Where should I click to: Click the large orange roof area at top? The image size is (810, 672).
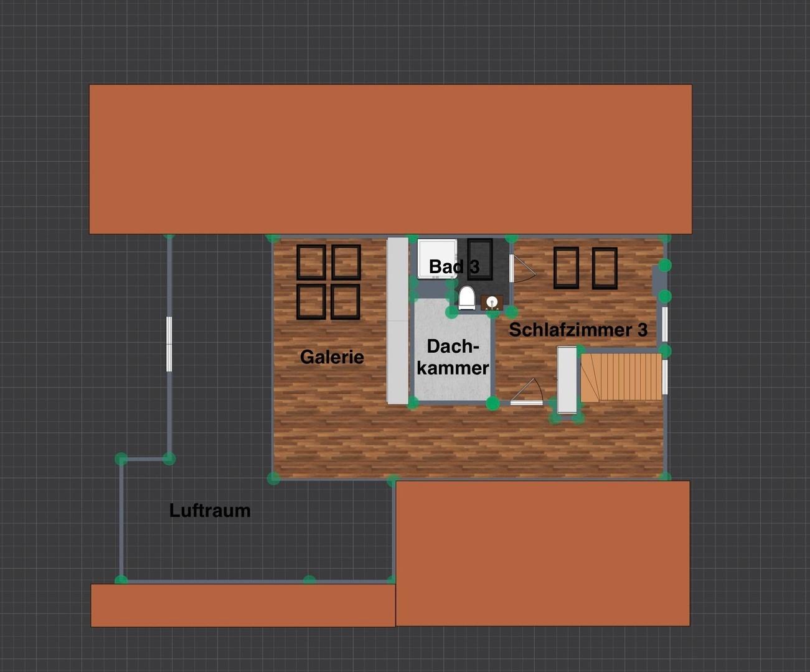pyautogui.click(x=392, y=159)
